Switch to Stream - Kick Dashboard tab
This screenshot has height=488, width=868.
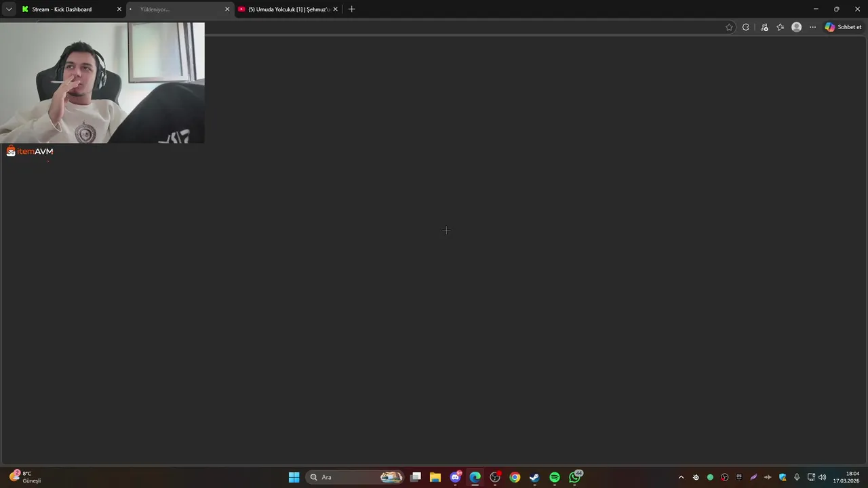(71, 9)
